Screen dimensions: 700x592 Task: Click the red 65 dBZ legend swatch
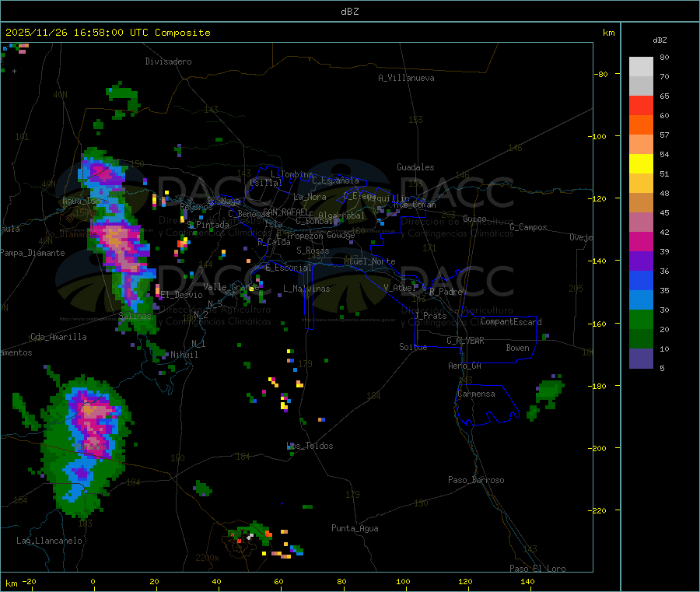[641, 105]
